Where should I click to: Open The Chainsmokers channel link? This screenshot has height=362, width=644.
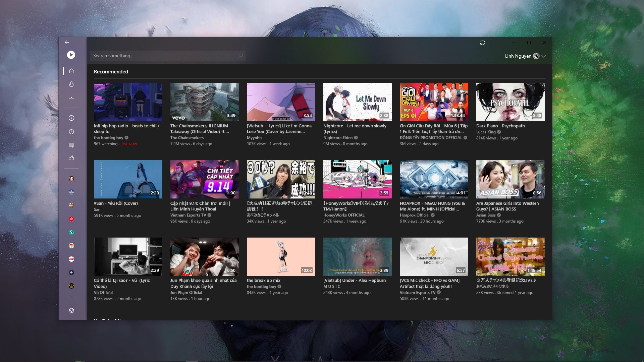point(187,138)
